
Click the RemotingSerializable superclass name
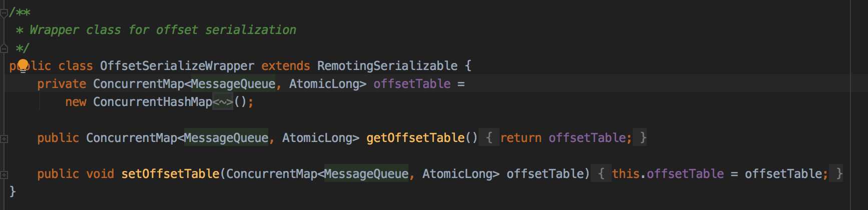(x=387, y=66)
